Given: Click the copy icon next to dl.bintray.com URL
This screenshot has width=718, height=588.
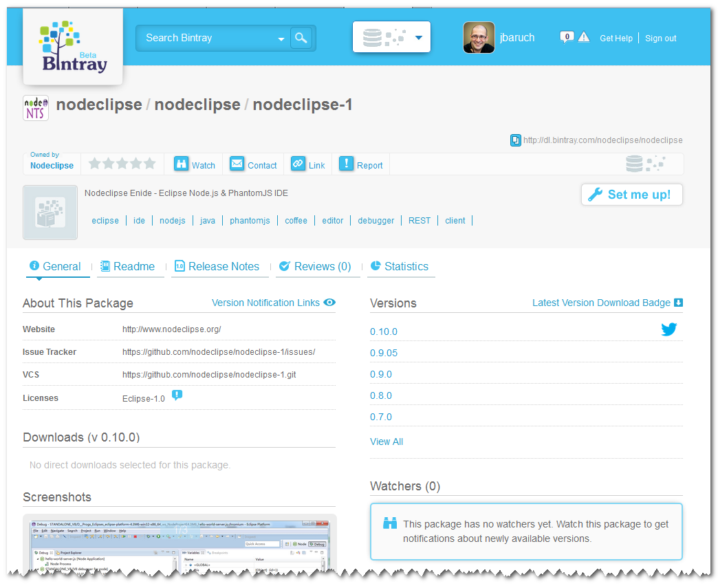Looking at the screenshot, I should (x=516, y=140).
